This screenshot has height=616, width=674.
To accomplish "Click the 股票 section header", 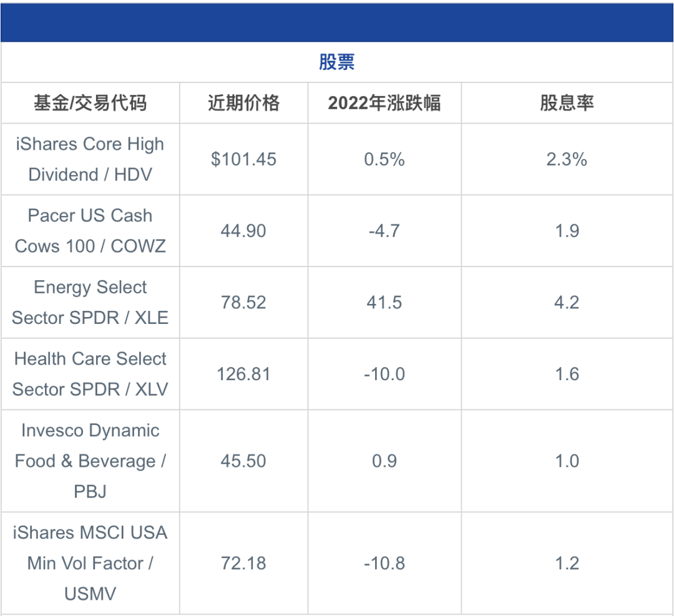I will (337, 62).
